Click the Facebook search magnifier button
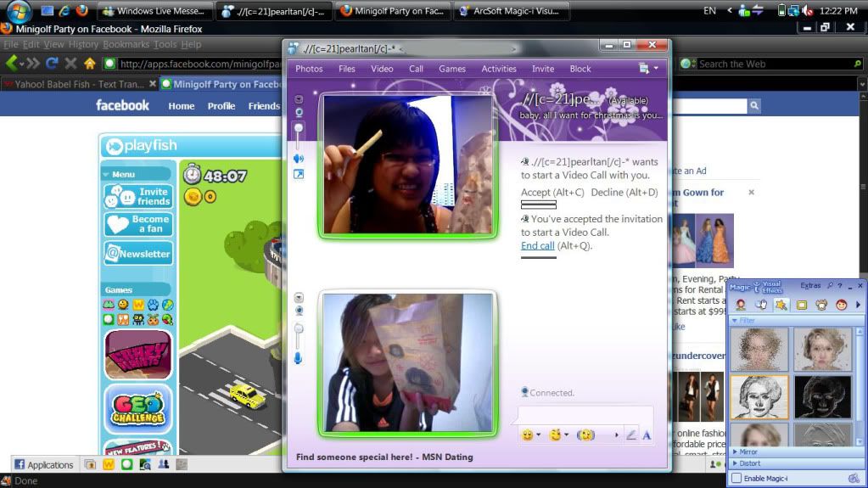This screenshot has width=868, height=488. [x=754, y=106]
